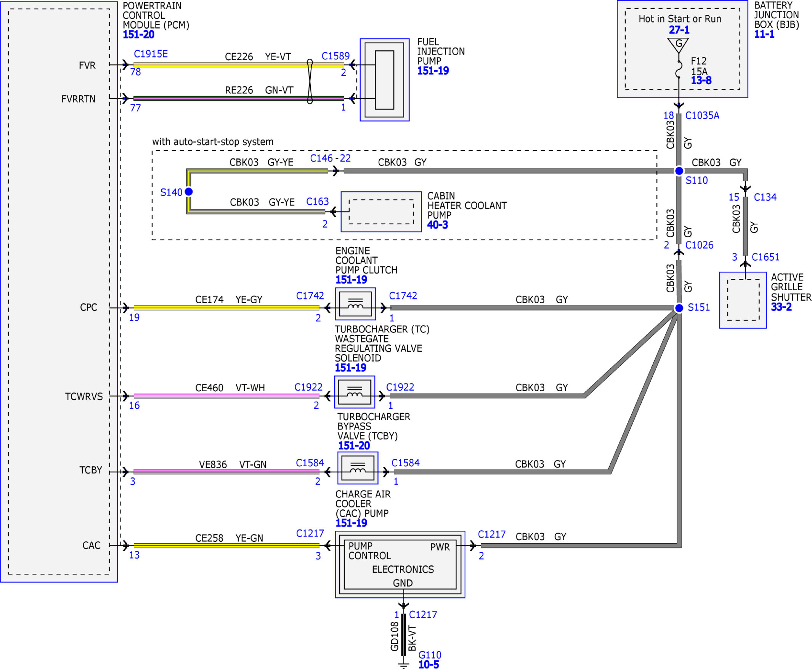Open Wastegate Regulating Valve Solenoid reference 151-19
The height and width of the screenshot is (669, 812).
coord(350,368)
